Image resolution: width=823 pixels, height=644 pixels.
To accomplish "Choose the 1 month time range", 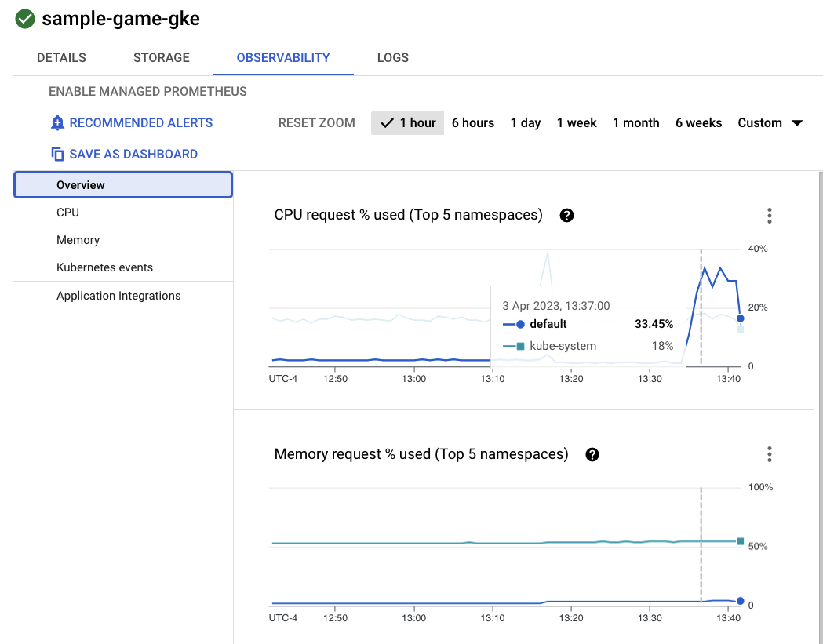I will (635, 123).
